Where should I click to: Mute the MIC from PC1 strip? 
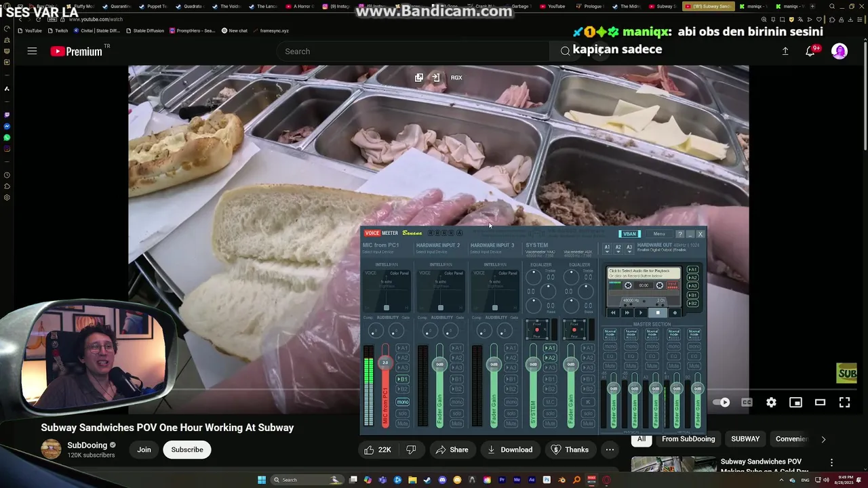(403, 424)
